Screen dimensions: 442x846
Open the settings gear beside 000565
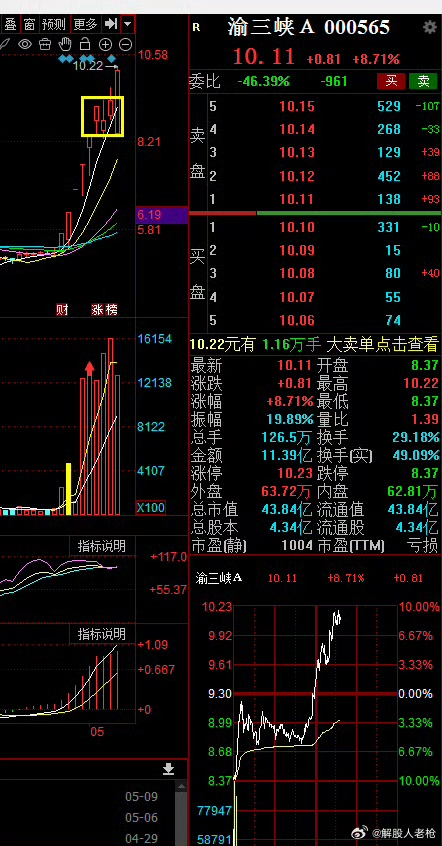pyautogui.click(x=430, y=27)
